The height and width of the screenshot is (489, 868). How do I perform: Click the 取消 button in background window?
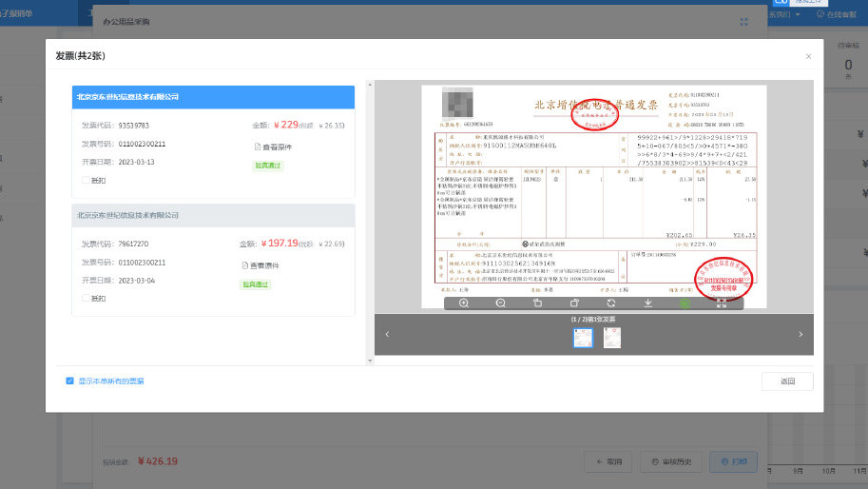coord(608,461)
